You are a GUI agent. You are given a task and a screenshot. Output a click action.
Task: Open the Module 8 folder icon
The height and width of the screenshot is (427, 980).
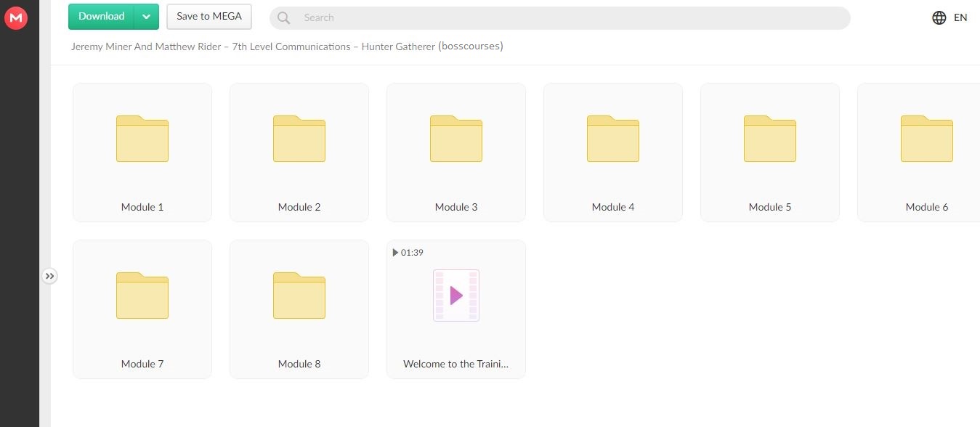299,296
